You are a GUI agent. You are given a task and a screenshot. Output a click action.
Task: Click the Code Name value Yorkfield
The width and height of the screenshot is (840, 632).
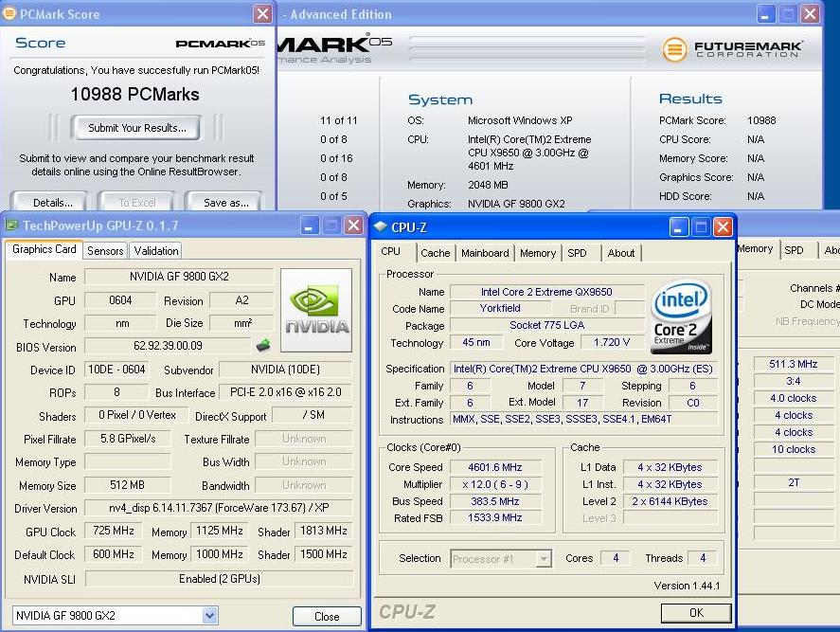[500, 308]
